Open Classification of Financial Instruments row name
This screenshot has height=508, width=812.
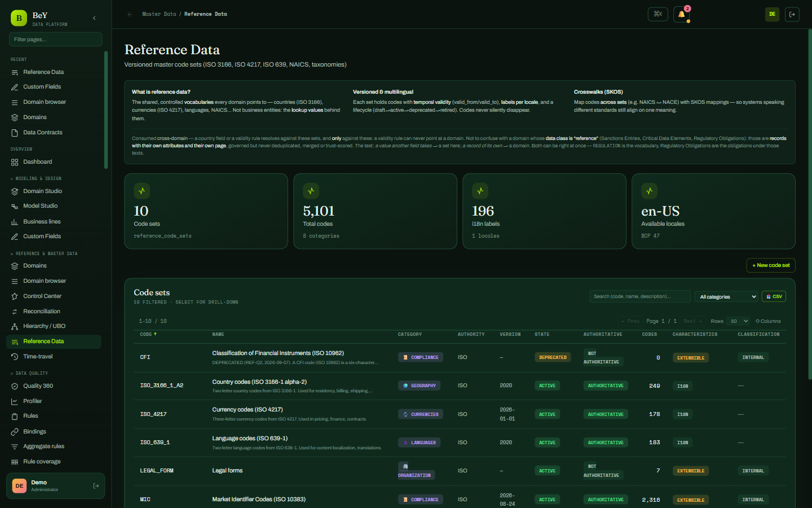(x=278, y=353)
